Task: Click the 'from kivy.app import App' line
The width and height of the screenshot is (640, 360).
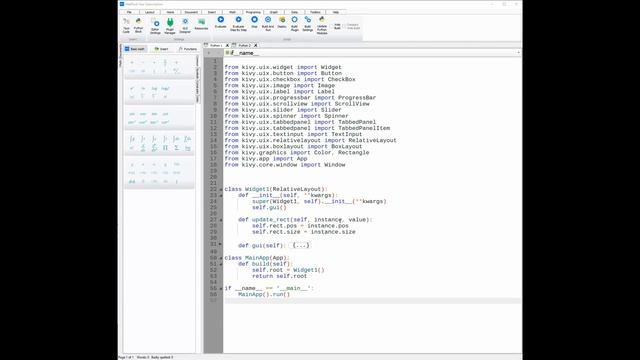Action: click(x=266, y=159)
